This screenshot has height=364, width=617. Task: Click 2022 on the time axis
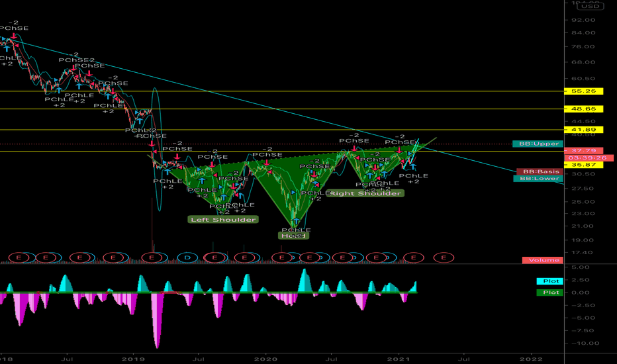click(531, 359)
